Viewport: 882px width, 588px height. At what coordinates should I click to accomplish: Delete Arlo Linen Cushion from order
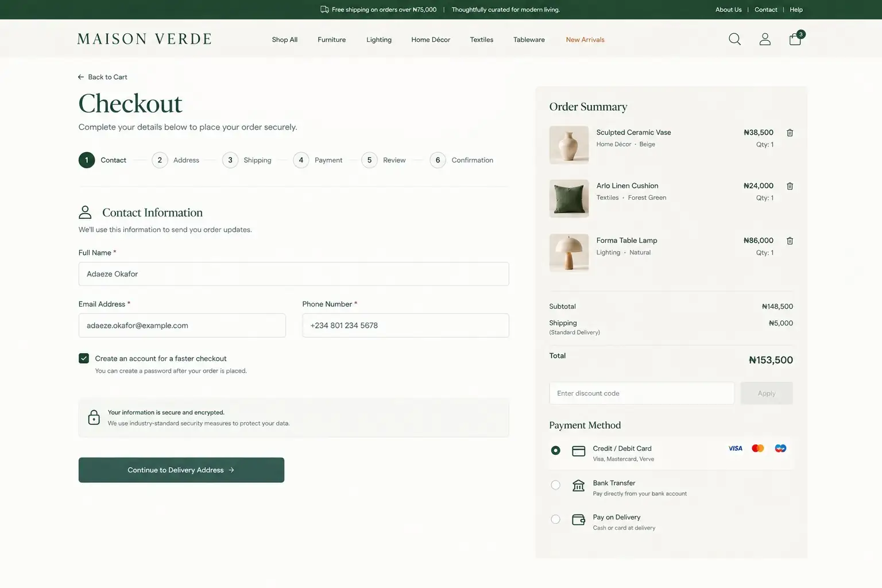click(x=790, y=186)
